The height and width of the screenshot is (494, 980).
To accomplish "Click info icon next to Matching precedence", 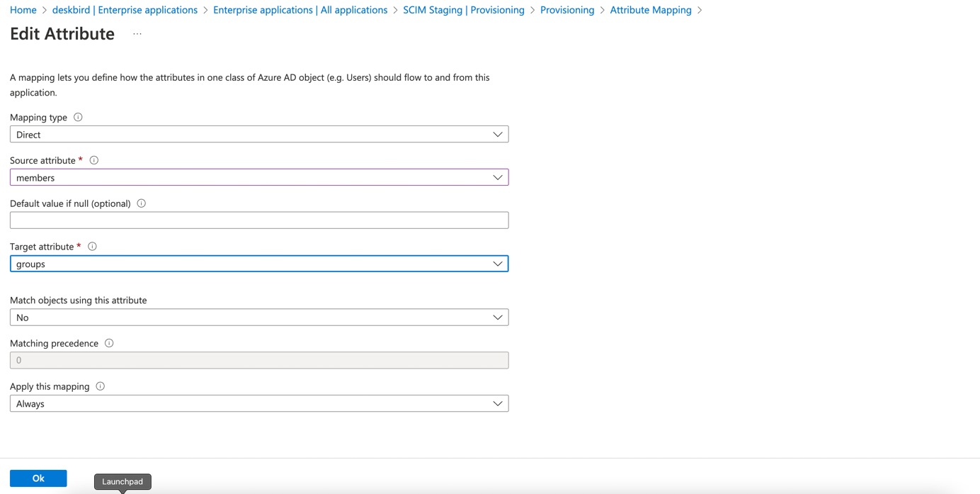I will [x=109, y=343].
